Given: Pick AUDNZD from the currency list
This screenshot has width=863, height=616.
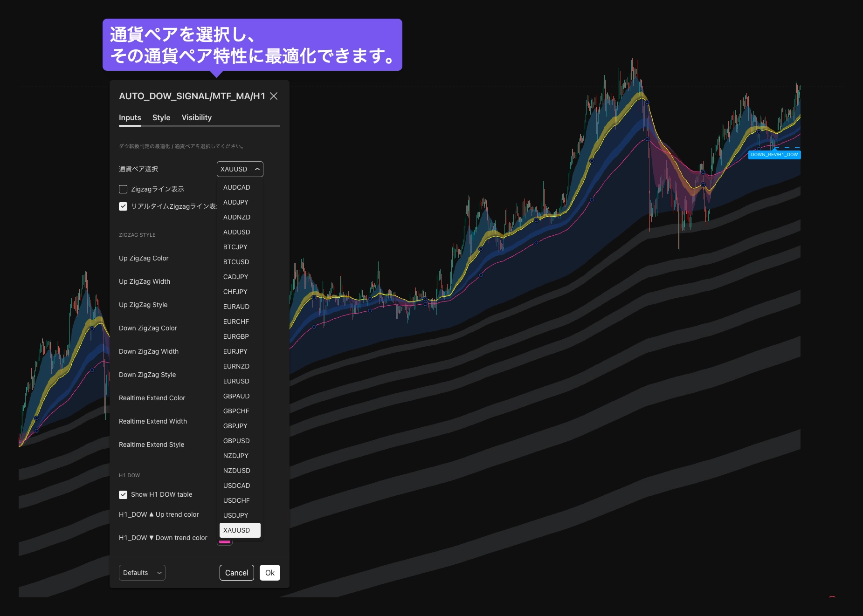Looking at the screenshot, I should (x=240, y=217).
